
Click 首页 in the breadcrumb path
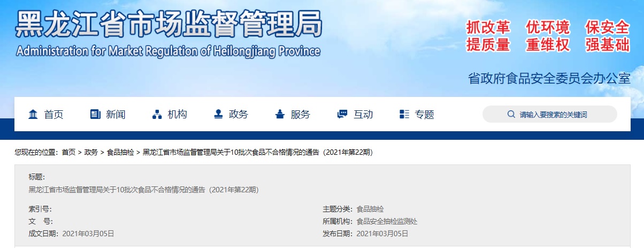(68, 152)
